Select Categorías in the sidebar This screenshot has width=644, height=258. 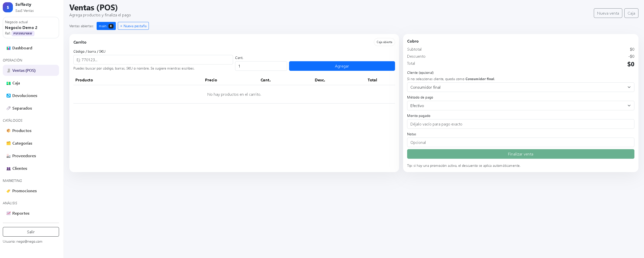tap(22, 143)
